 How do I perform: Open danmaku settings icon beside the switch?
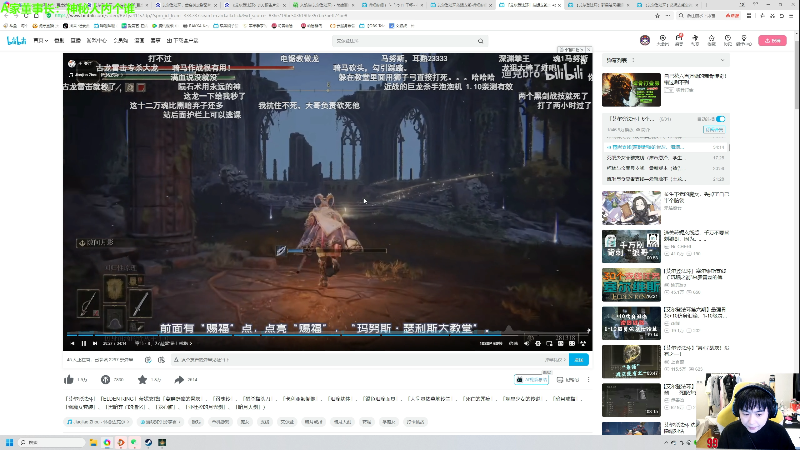tap(161, 360)
